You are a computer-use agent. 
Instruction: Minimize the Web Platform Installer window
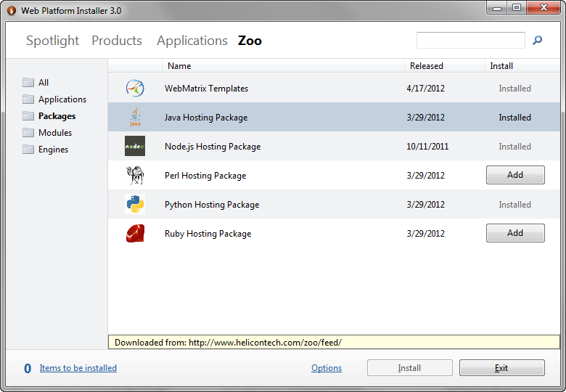497,8
